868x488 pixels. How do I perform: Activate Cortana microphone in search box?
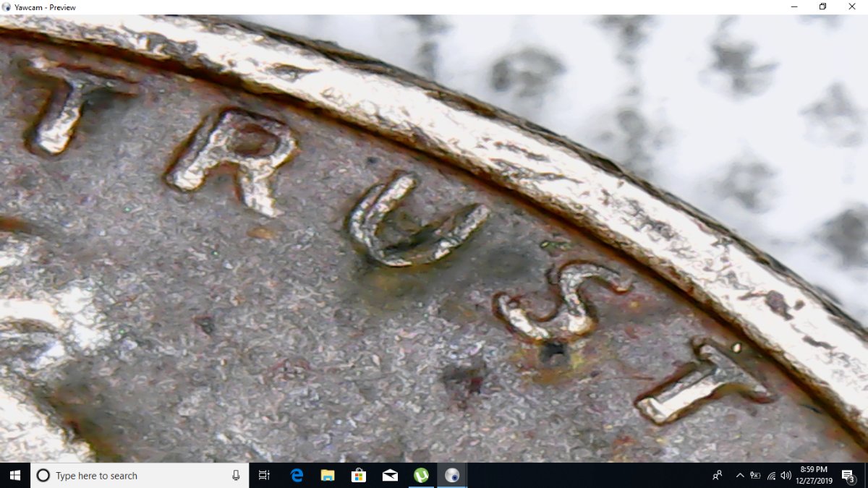coord(236,475)
